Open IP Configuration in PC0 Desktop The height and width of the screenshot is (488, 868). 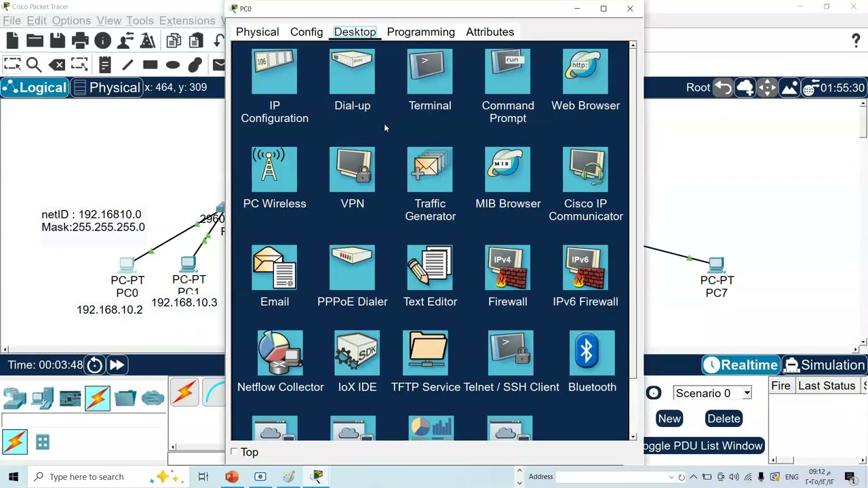point(274,71)
